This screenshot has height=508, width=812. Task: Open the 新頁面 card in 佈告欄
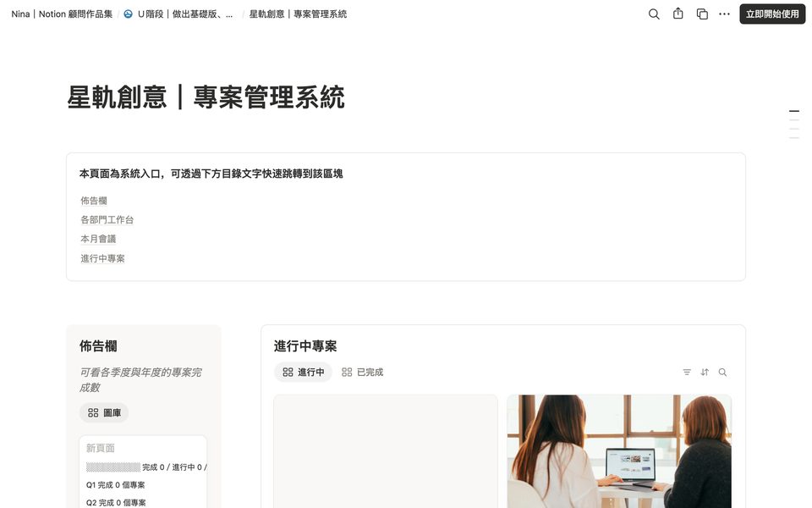pyautogui.click(x=143, y=472)
